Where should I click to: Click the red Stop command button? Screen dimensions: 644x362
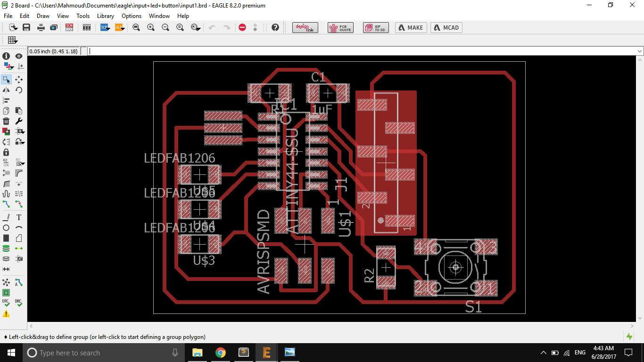(242, 27)
